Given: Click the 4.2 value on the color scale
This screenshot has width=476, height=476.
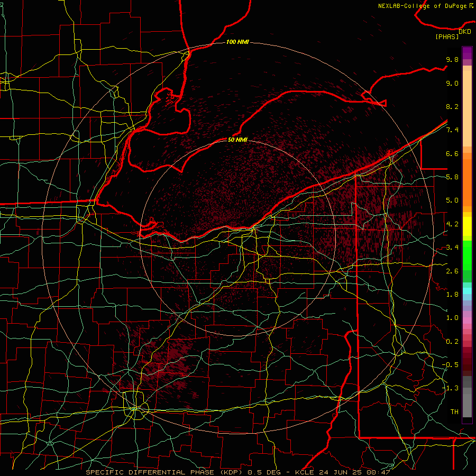Looking at the screenshot, I should [x=452, y=224].
